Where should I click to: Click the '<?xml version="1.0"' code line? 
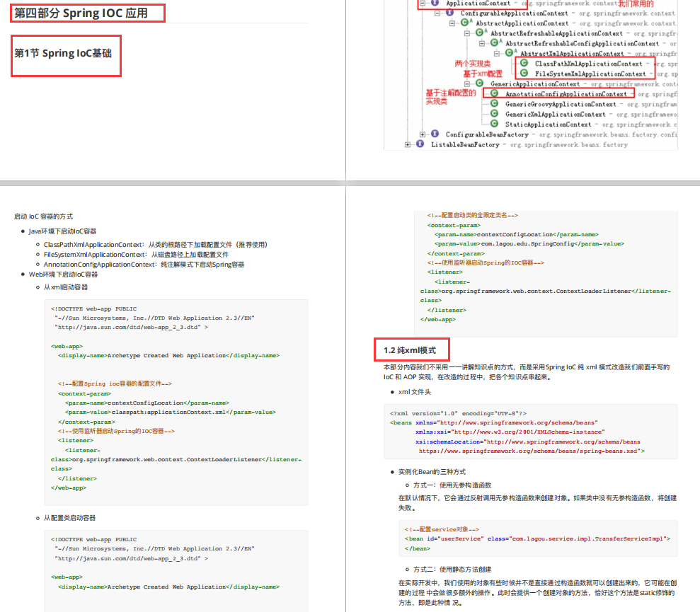point(458,413)
